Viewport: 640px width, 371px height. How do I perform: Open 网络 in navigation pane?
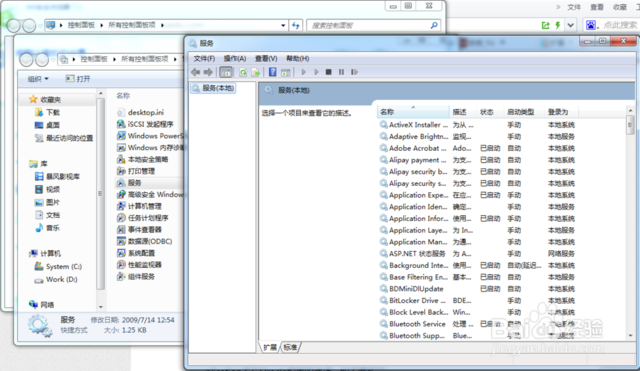[x=42, y=304]
